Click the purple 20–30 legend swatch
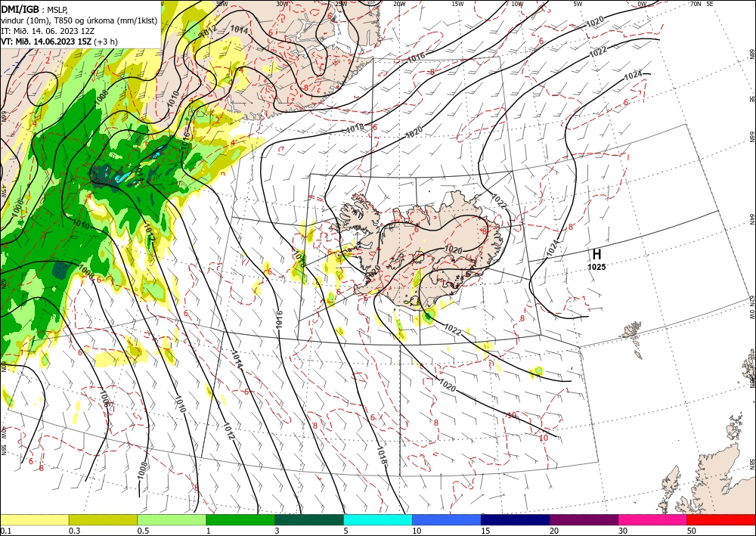Viewport: 756px width, 536px height. [x=584, y=519]
